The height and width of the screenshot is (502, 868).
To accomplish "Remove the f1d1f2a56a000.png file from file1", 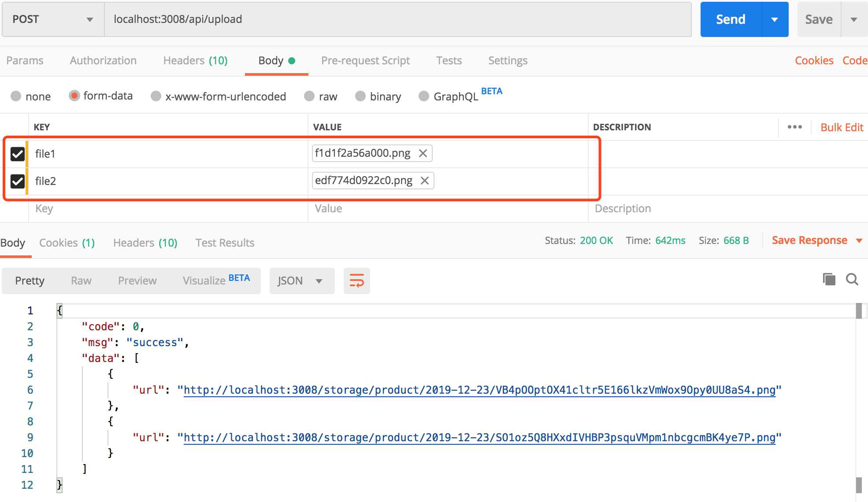I will pos(423,153).
